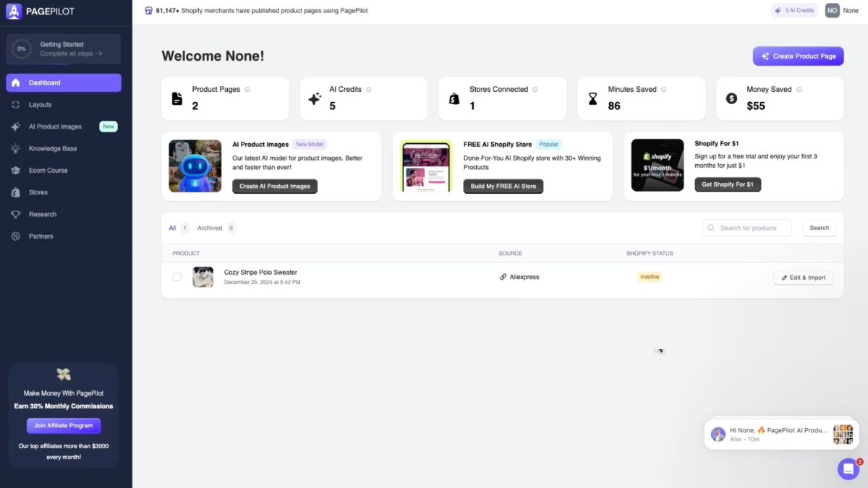
Task: Open the Getting Started steps panel
Action: tap(64, 49)
